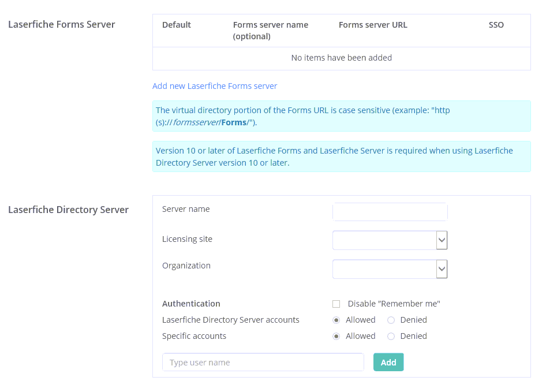
Task: Click the Type user name field
Action: point(263,363)
